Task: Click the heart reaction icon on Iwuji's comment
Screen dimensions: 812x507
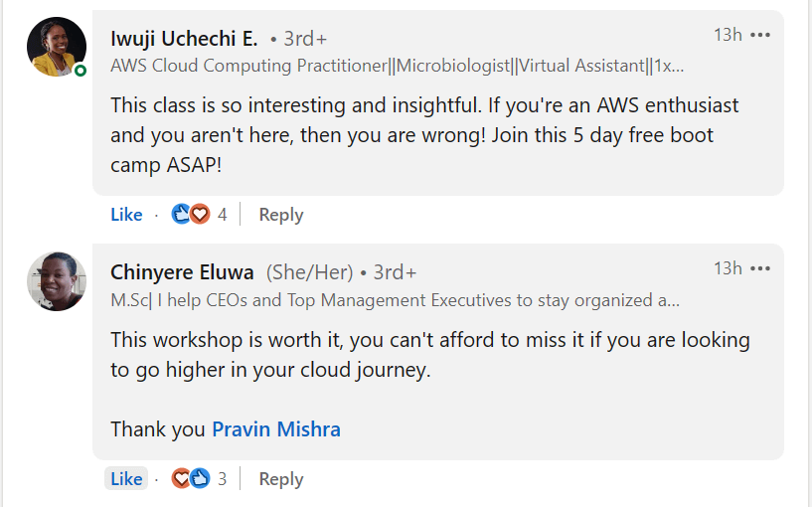Action: (x=200, y=214)
